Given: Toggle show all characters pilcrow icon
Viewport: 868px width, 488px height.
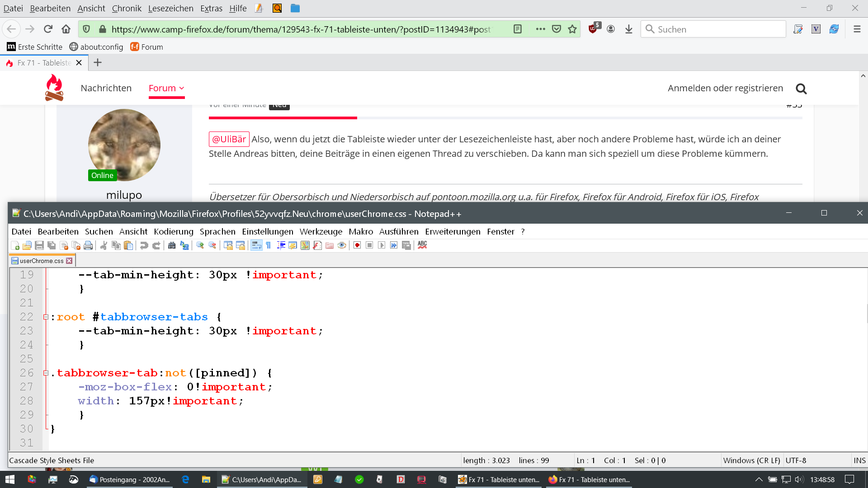Looking at the screenshot, I should (x=269, y=245).
